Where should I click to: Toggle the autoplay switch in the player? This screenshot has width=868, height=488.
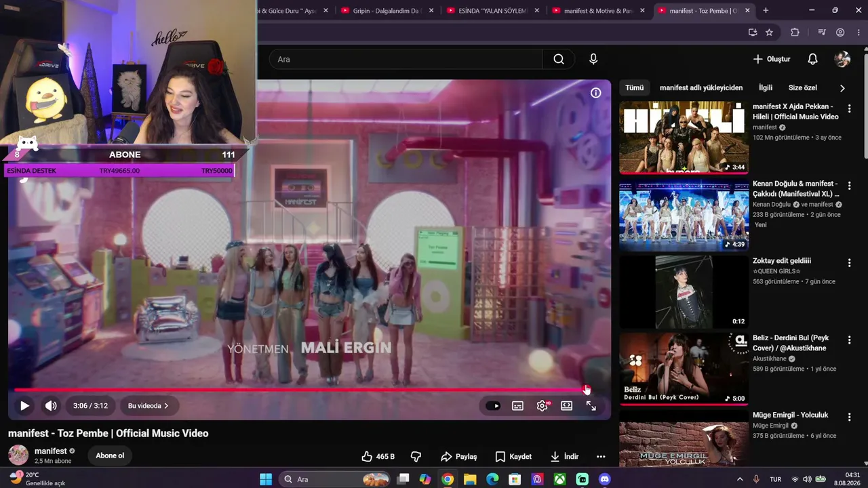point(493,406)
